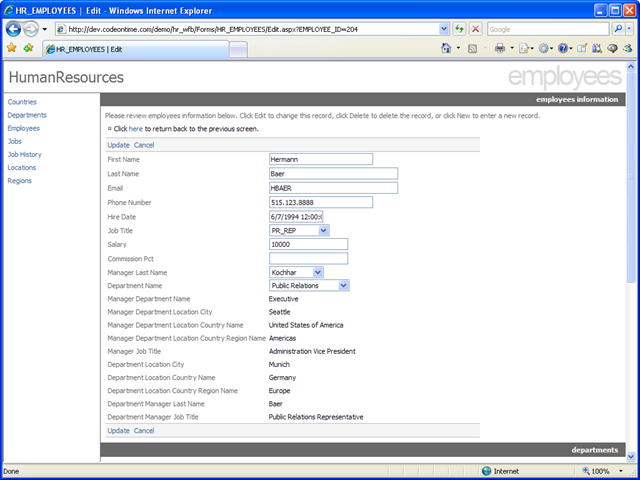Click the page scrollbar up arrow

(631, 67)
